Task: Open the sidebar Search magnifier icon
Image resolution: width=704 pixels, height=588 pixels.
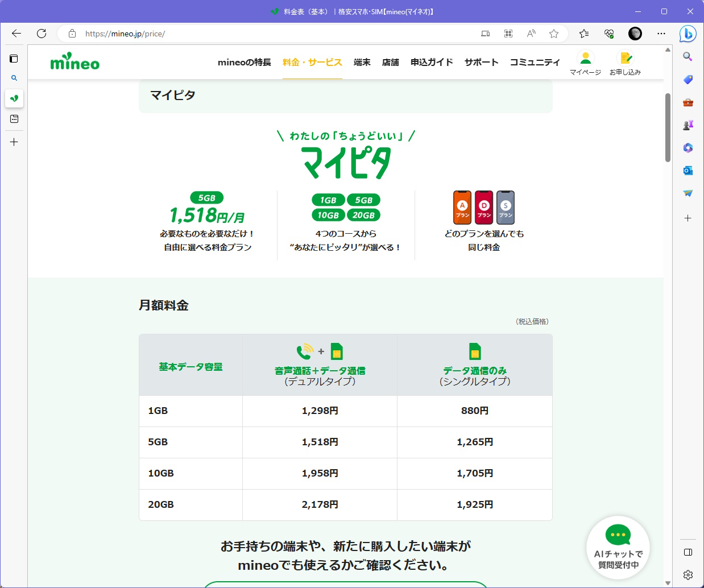Action: click(688, 56)
